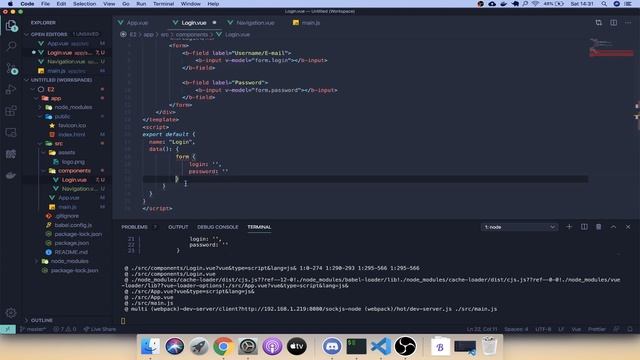Open OBS Studio from the dock
640x360 pixels.
pos(405,347)
